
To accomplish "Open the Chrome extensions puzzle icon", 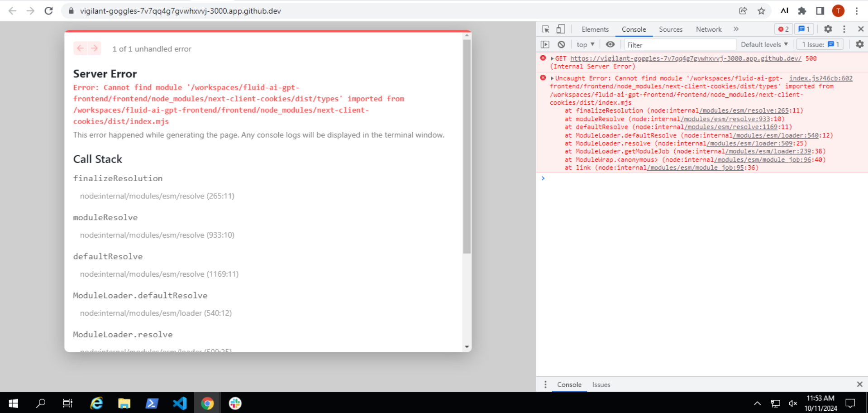I will (802, 11).
